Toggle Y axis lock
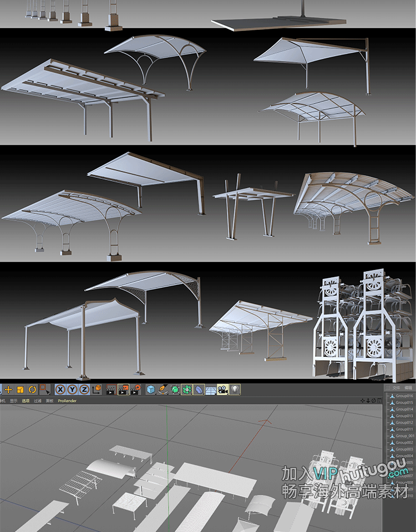This screenshot has height=532, width=416. pos(72,390)
